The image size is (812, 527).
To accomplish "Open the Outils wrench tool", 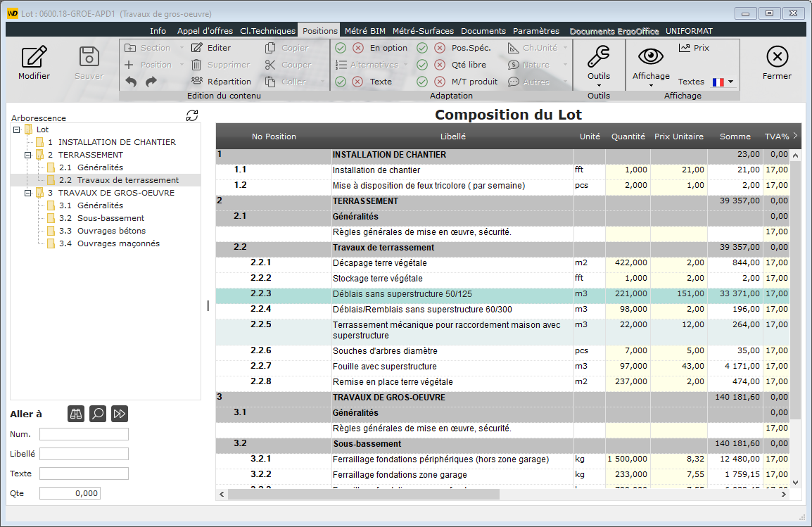I will [598, 57].
